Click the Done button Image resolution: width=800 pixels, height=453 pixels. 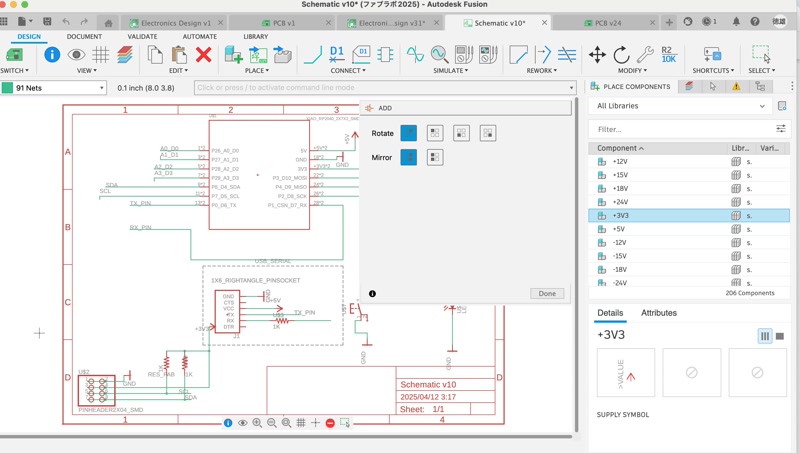coord(547,293)
